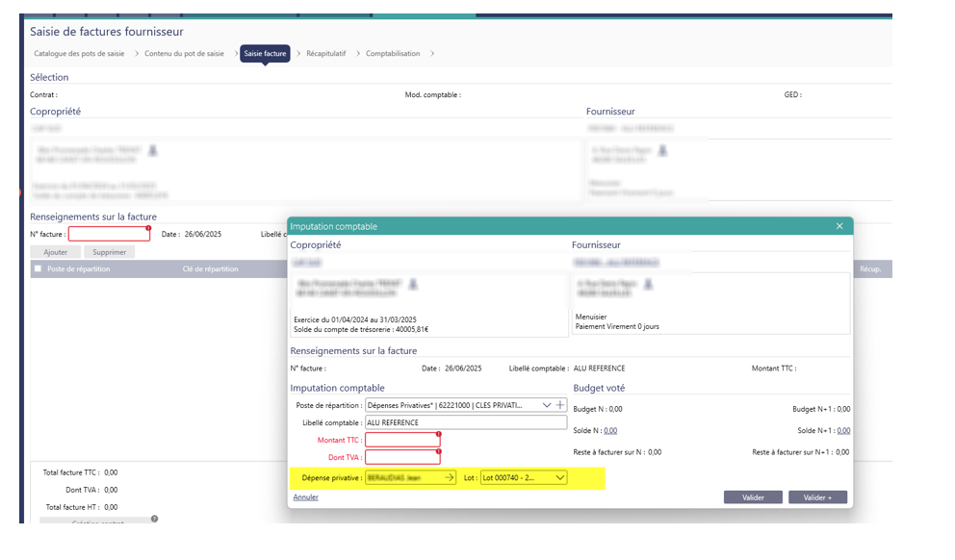Click the Annuler link

305,497
